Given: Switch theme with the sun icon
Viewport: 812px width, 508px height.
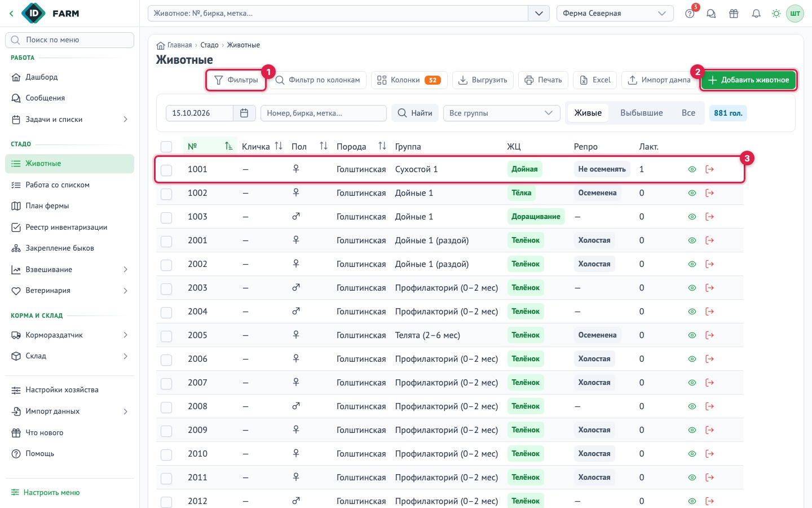Looking at the screenshot, I should [x=776, y=14].
